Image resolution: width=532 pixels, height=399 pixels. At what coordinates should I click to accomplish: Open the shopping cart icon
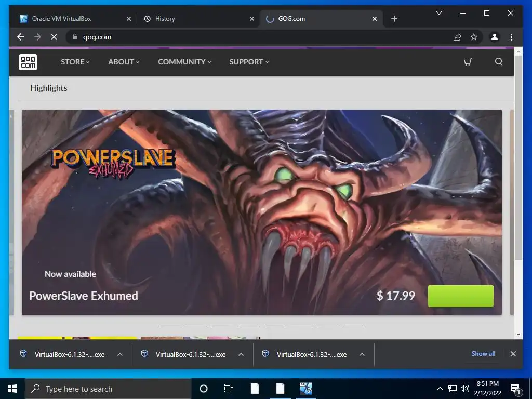click(x=468, y=62)
